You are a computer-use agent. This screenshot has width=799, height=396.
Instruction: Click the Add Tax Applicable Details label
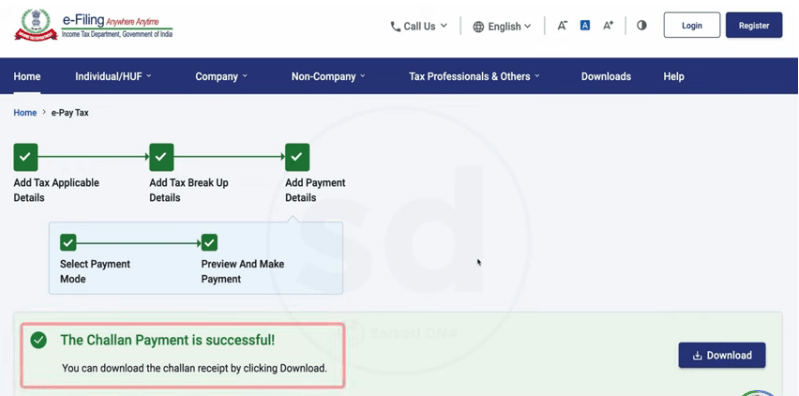tap(56, 190)
